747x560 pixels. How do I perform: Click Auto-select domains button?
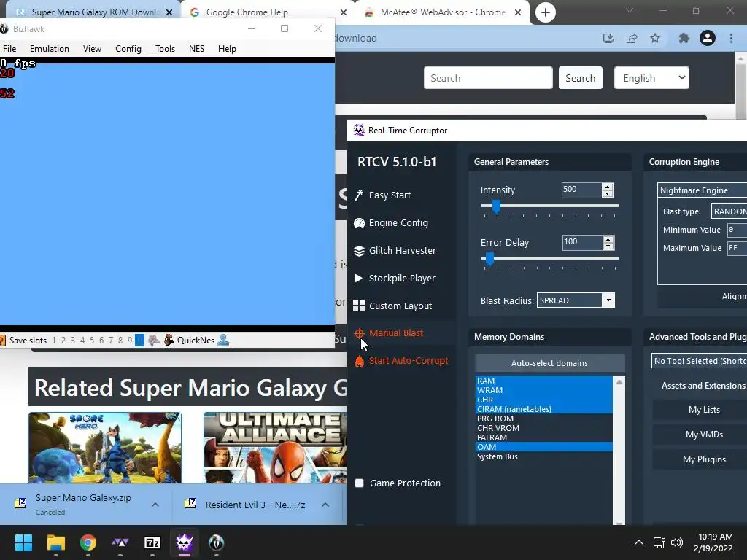click(x=550, y=363)
